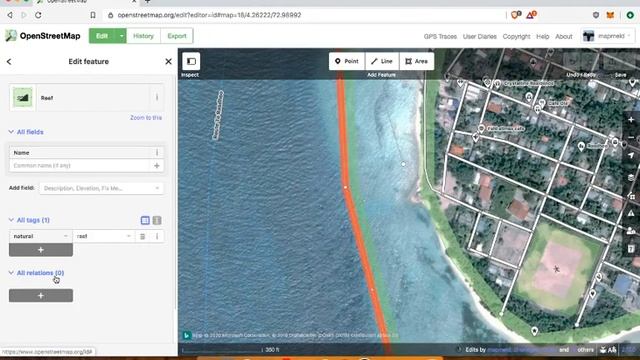Open the Issues warning panel

[x=631, y=213]
